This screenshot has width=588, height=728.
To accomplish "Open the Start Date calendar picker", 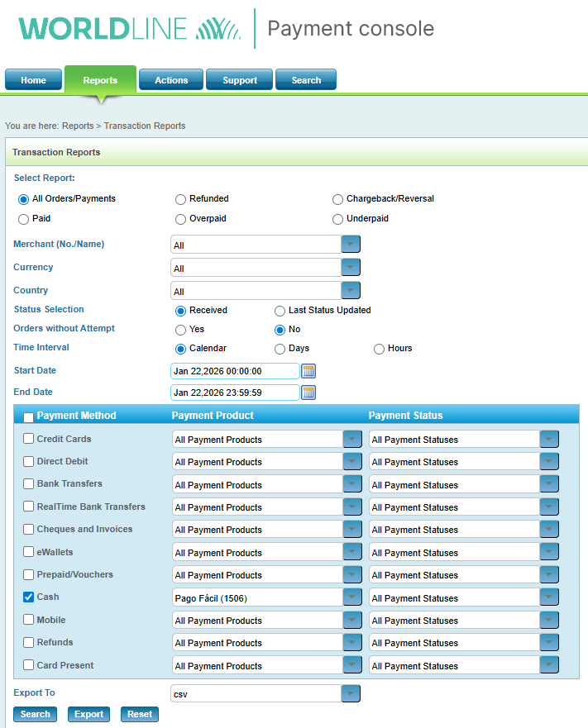I will pyautogui.click(x=308, y=371).
